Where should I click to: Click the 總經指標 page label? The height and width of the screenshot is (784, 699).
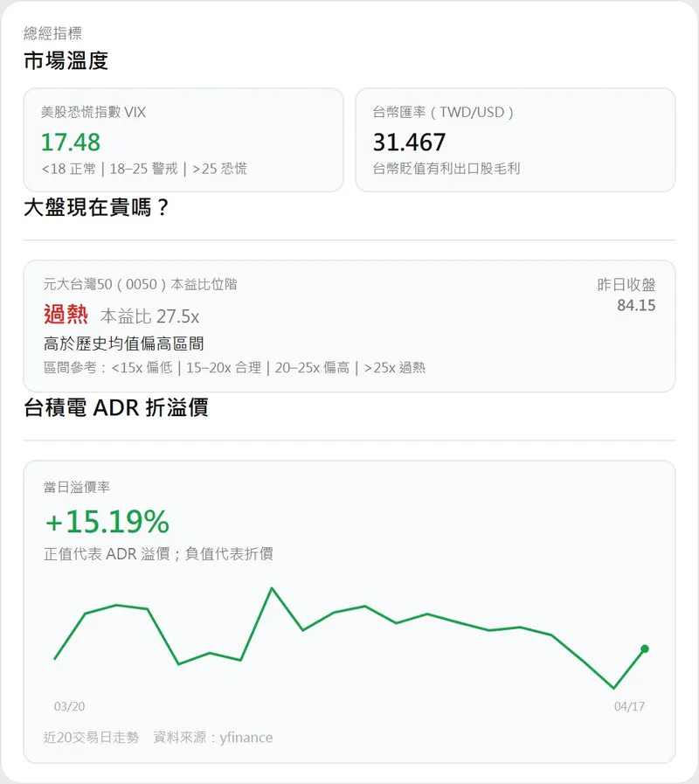[53, 33]
